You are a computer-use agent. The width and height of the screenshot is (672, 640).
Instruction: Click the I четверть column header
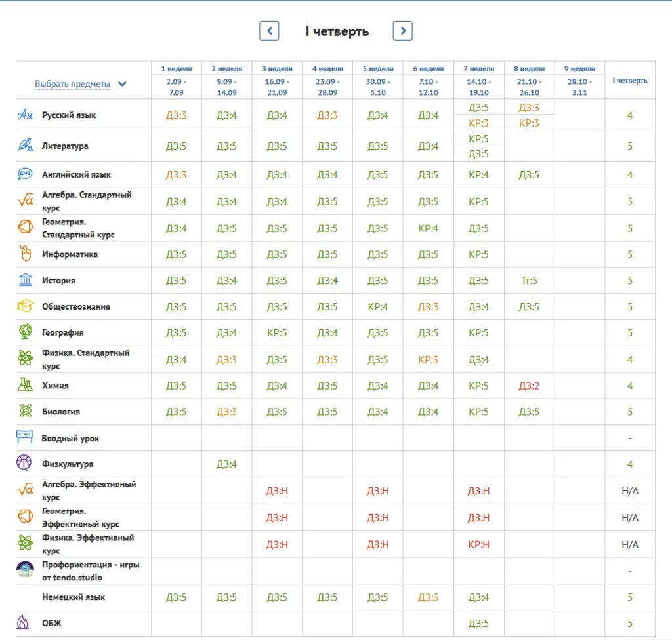pyautogui.click(x=629, y=81)
